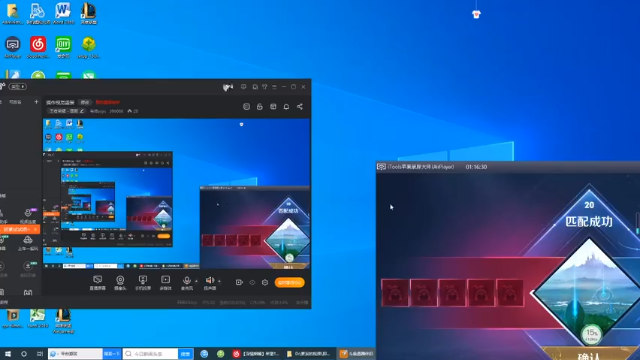Image resolution: width=640 pixels, height=360 pixels.
Task: Toggle the speaker mute icon
Action: coord(209,282)
